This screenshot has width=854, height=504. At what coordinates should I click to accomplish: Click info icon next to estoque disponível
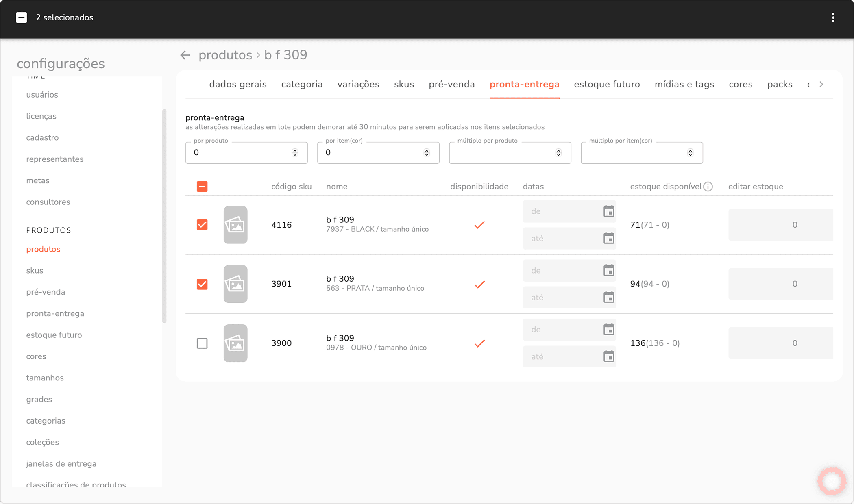(x=708, y=187)
